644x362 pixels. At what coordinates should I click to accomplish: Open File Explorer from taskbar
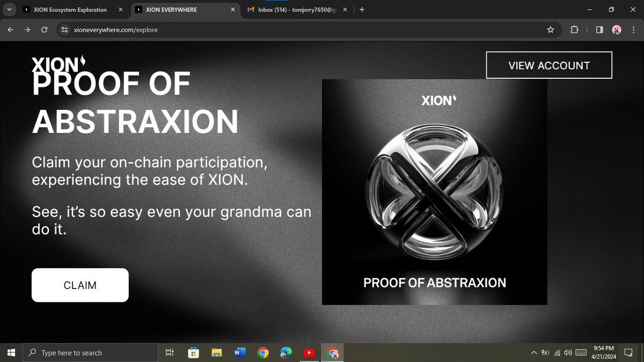tap(217, 352)
